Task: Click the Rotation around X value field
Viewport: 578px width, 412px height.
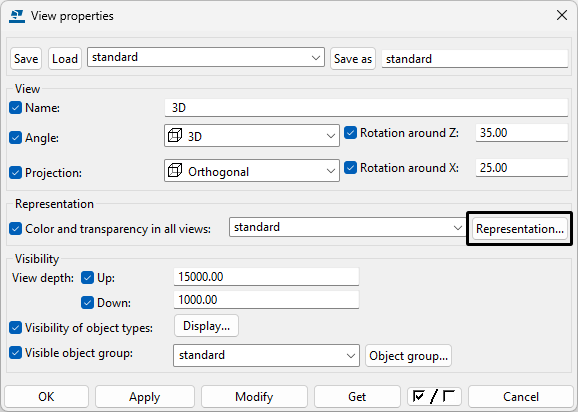Action: pos(522,168)
